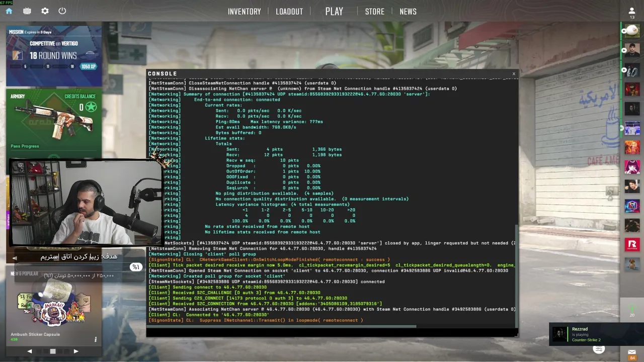Click the 'Latency variance histogram' console line
Viewport: 644px width, 362px height.
(x=282, y=205)
